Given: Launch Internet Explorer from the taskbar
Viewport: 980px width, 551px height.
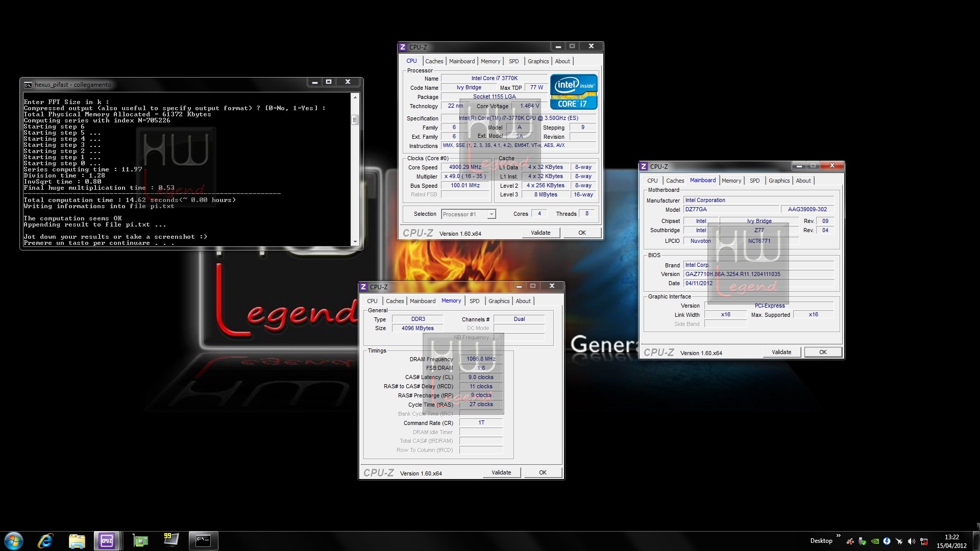Looking at the screenshot, I should point(45,541).
